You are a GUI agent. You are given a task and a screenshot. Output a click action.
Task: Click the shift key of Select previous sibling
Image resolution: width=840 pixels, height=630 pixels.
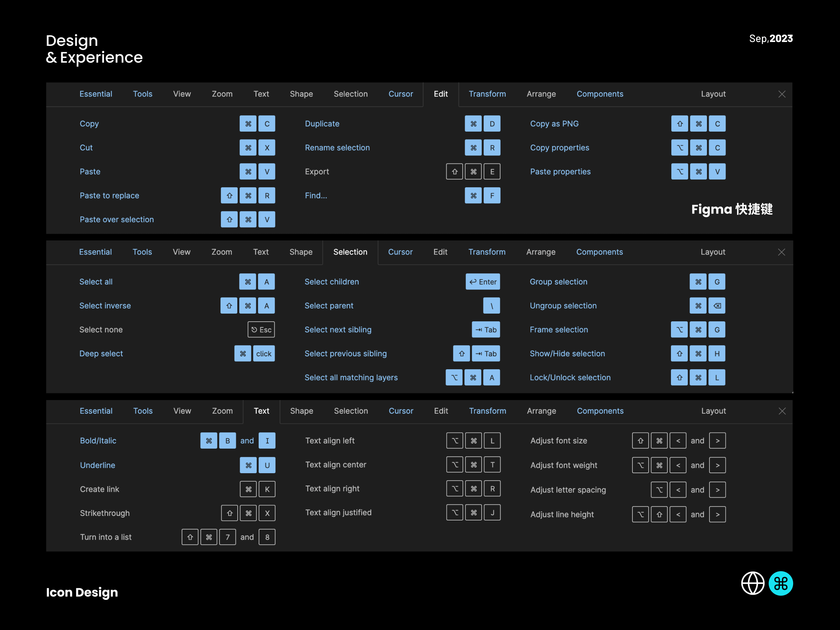pyautogui.click(x=461, y=353)
